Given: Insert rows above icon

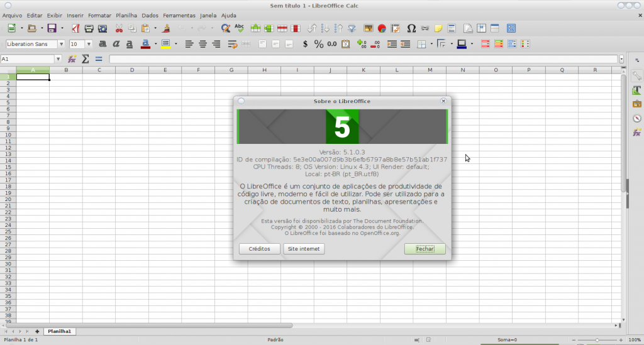Looking at the screenshot, I should point(255,28).
